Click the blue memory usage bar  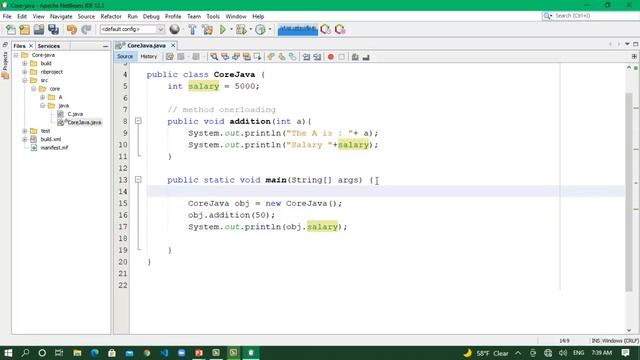(x=298, y=29)
